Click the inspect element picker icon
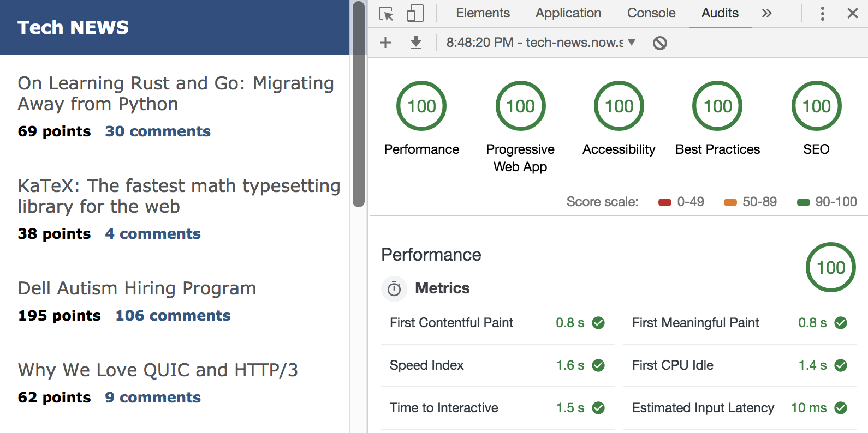 tap(386, 14)
